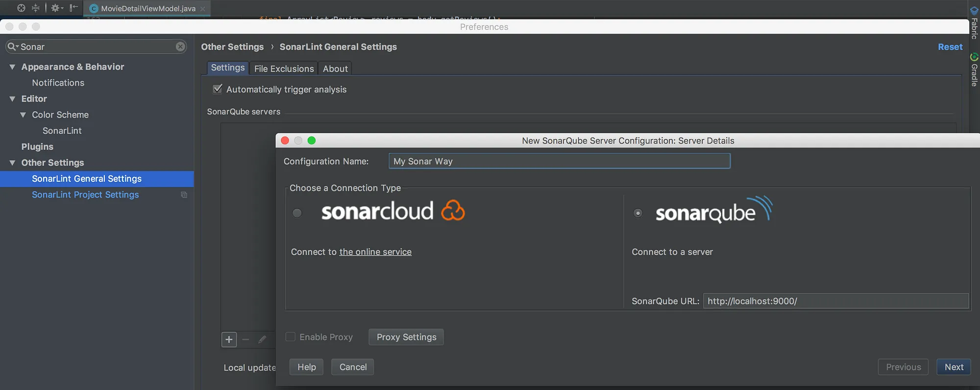This screenshot has width=980, height=390.
Task: Click the Configuration Name input field
Action: 560,161
